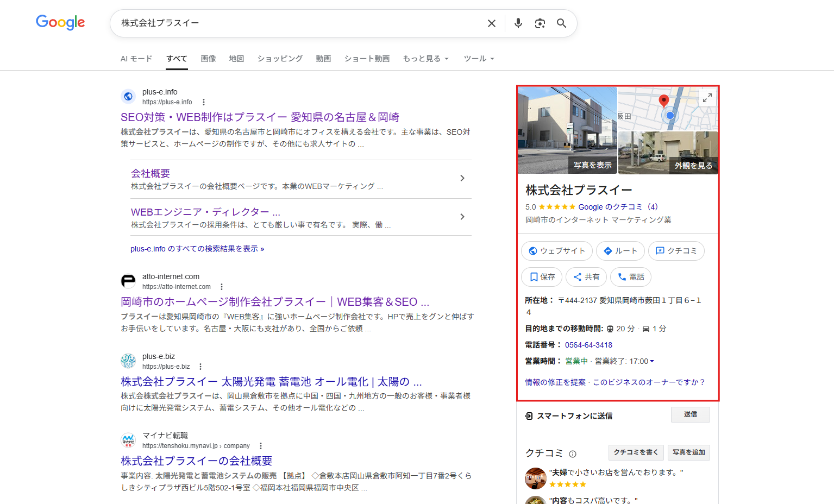Expand the map with the fullscreen icon
This screenshot has width=834, height=504.
707,98
